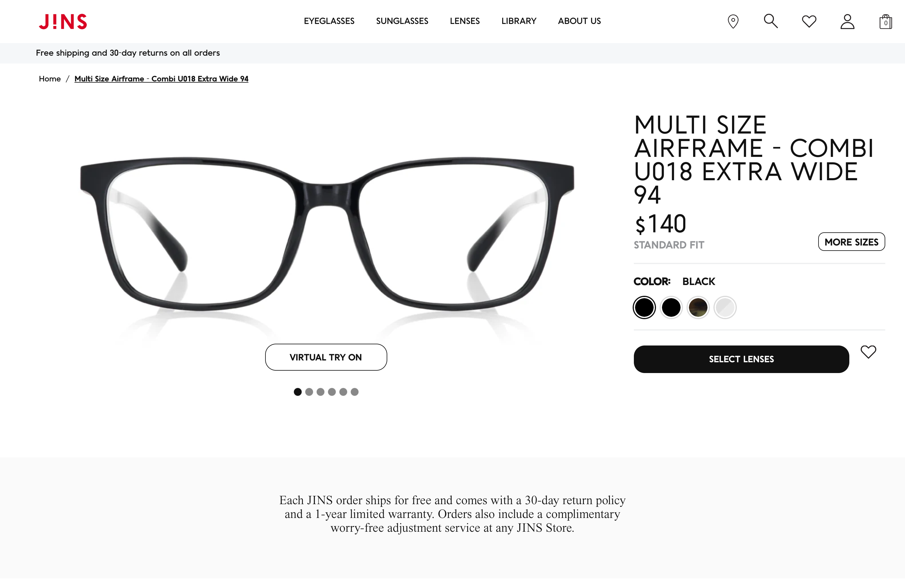This screenshot has width=905, height=588.
Task: Open the account profile icon
Action: [x=847, y=21]
